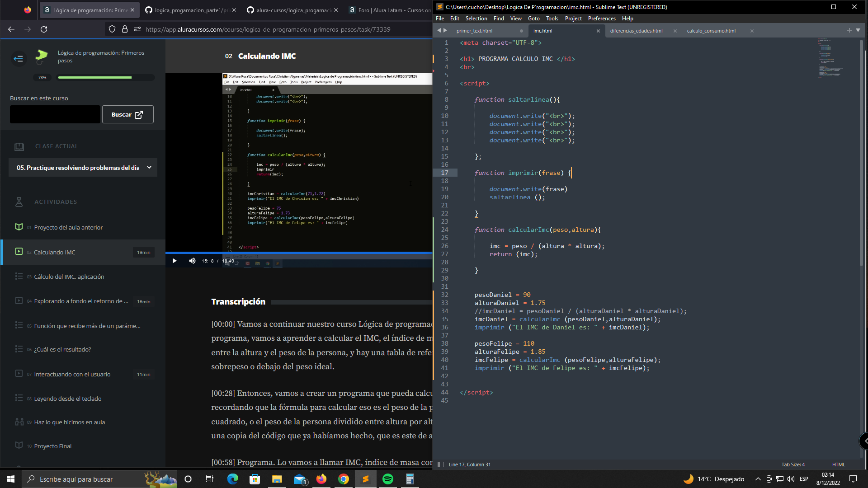Click the shield tracking protection icon
Viewport: 868px width, 488px height.
(x=112, y=29)
